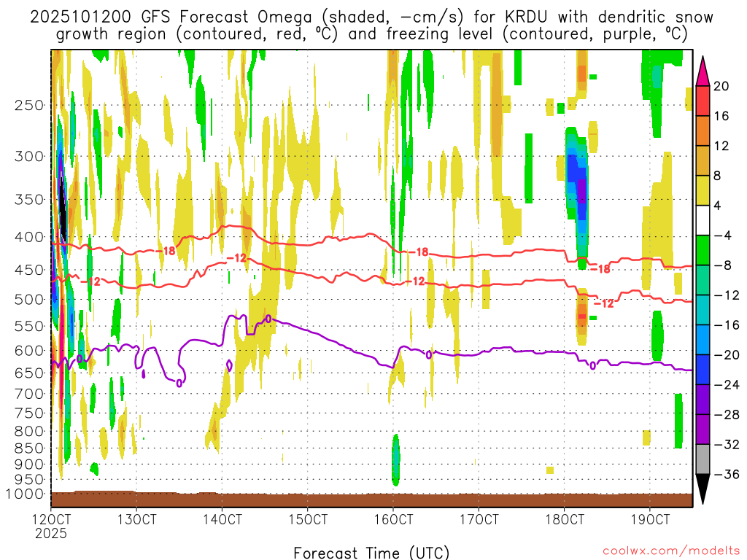
Task: Select the gray -32 to -36 colorbar swatch
Action: click(703, 459)
